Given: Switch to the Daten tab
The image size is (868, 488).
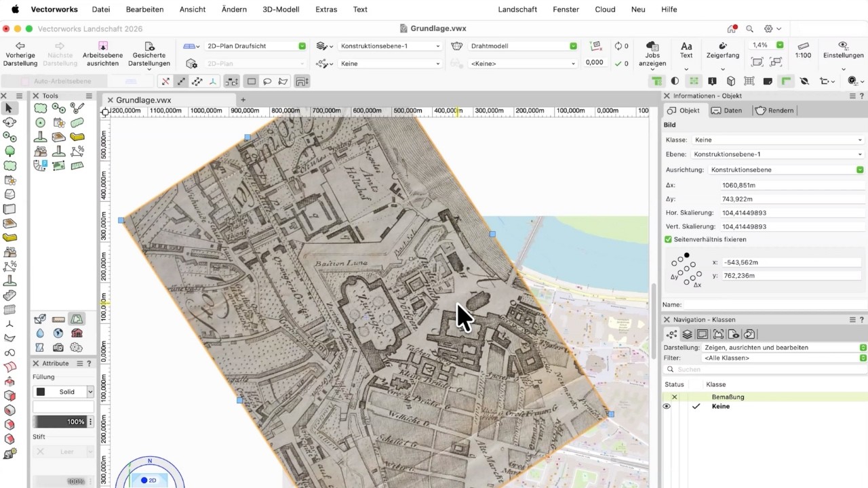Looking at the screenshot, I should click(x=726, y=110).
